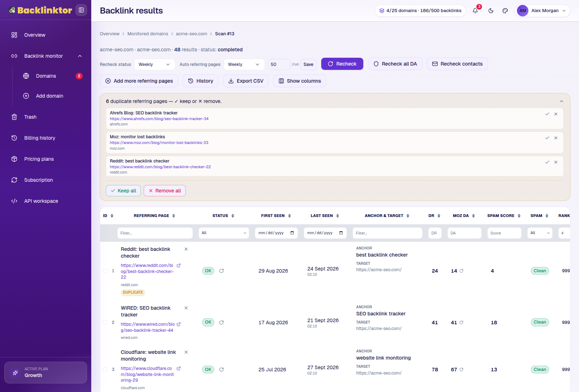Image resolution: width=579 pixels, height=392 pixels.
Task: Focus the pages-per-run number field
Action: pos(279,65)
